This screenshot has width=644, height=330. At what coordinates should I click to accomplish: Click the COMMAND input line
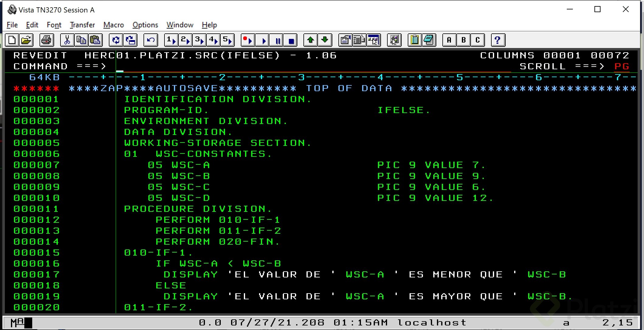(x=182, y=66)
